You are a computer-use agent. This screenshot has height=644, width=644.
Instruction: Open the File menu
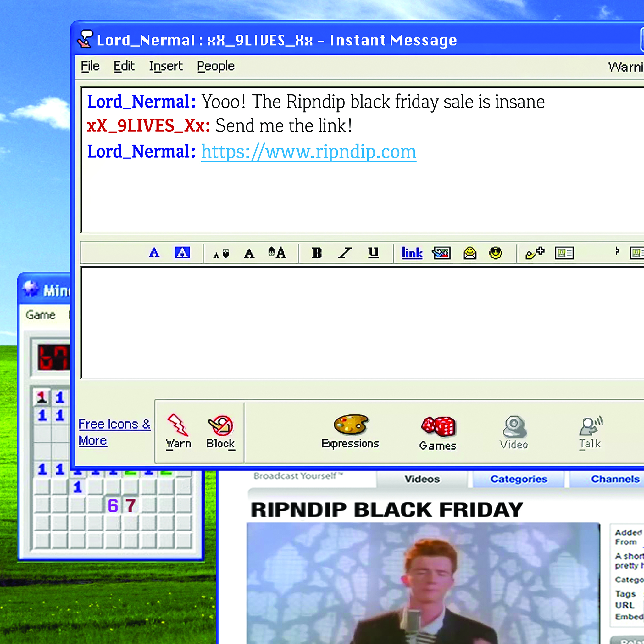[90, 66]
